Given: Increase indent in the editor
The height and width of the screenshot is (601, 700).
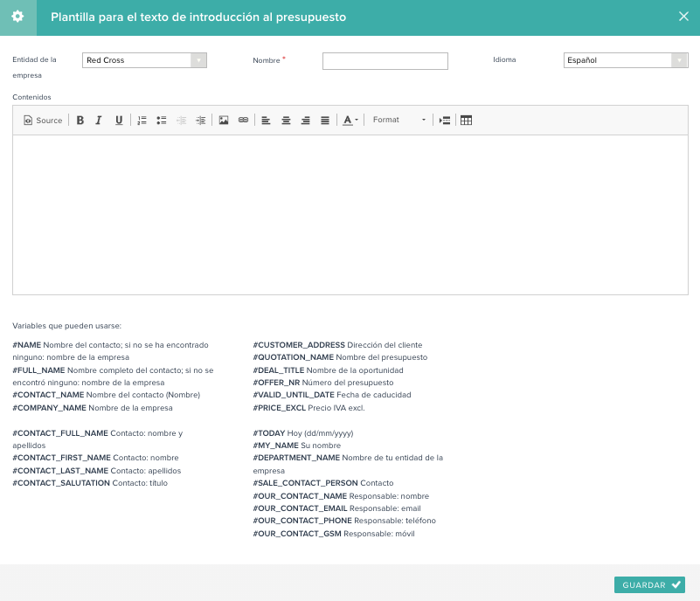Looking at the screenshot, I should click(201, 120).
